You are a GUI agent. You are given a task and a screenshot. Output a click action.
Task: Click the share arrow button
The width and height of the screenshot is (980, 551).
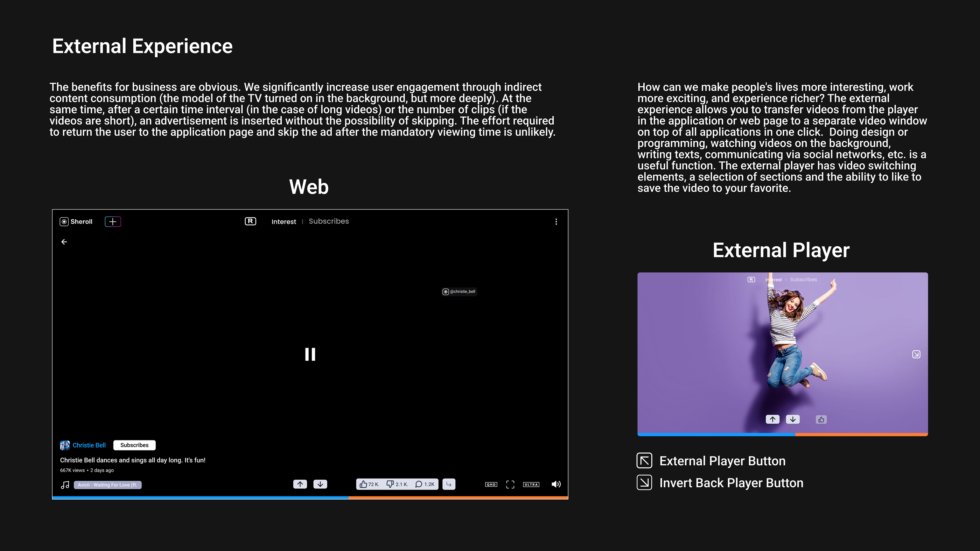click(x=449, y=484)
